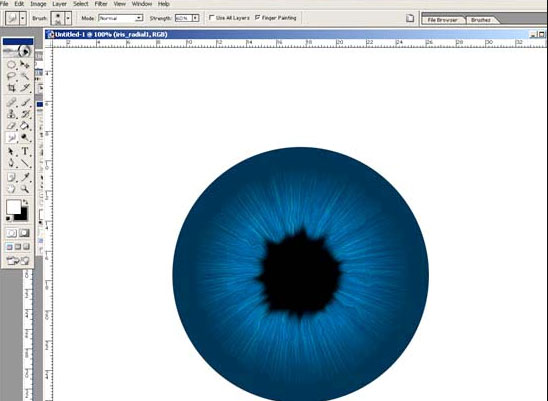The image size is (548, 401).
Task: Select the Elliptical Marquee tool
Action: pos(11,65)
